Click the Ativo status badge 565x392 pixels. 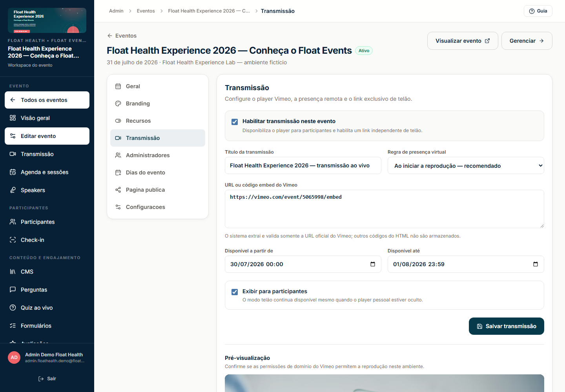[x=364, y=51]
